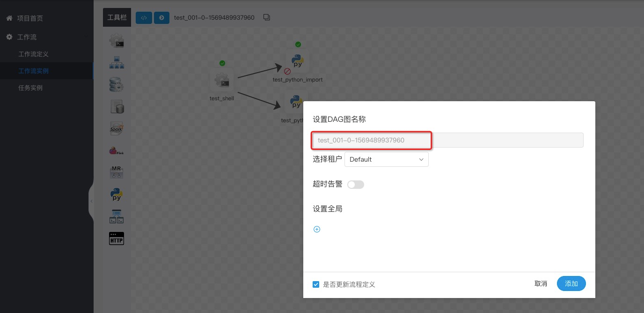Image resolution: width=644 pixels, height=313 pixels.
Task: Click the test_shell label text
Action: [x=222, y=98]
